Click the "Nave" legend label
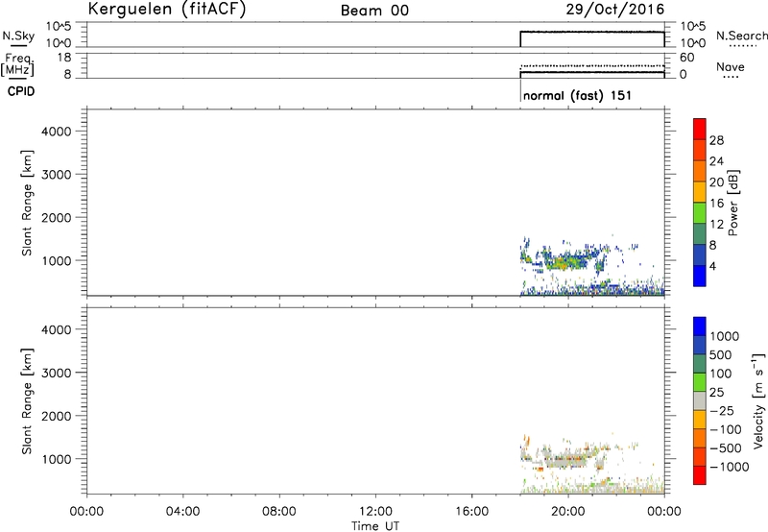Viewport: 768px width, 532px height. (x=731, y=67)
